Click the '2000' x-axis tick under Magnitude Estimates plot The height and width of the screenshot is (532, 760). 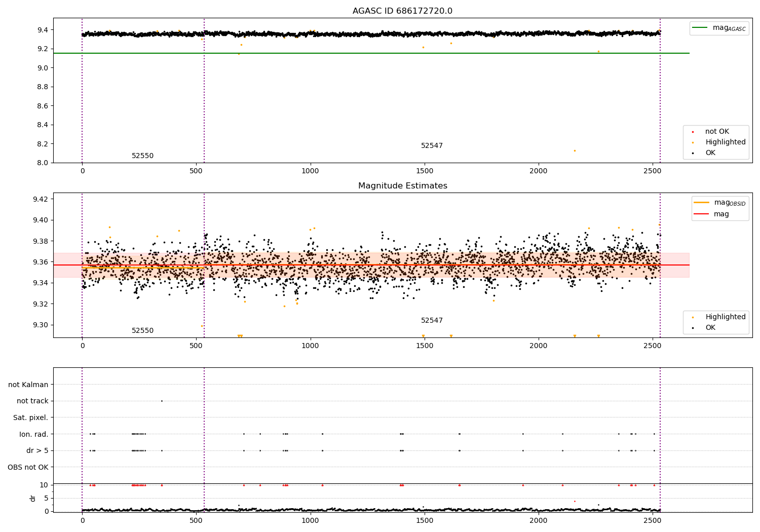click(538, 346)
